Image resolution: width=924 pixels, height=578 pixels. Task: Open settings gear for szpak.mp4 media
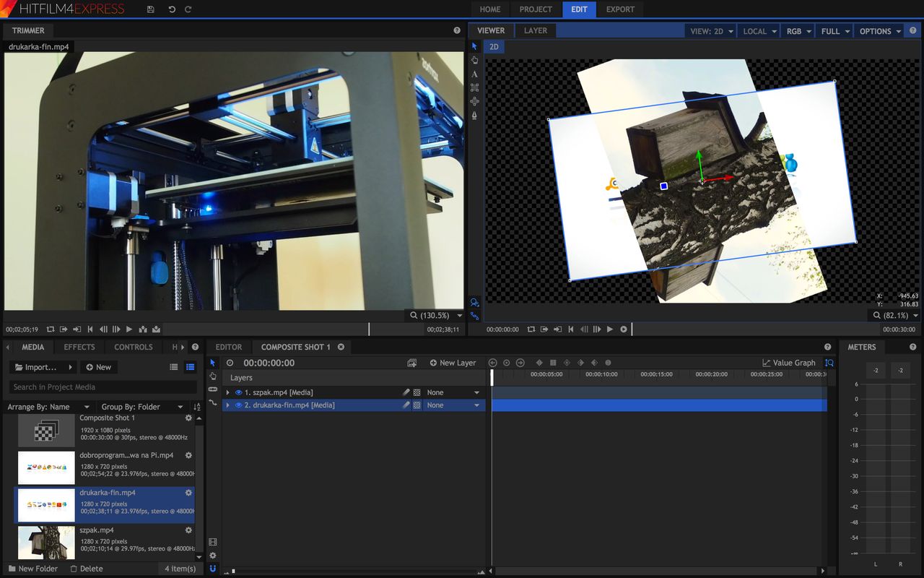188,530
